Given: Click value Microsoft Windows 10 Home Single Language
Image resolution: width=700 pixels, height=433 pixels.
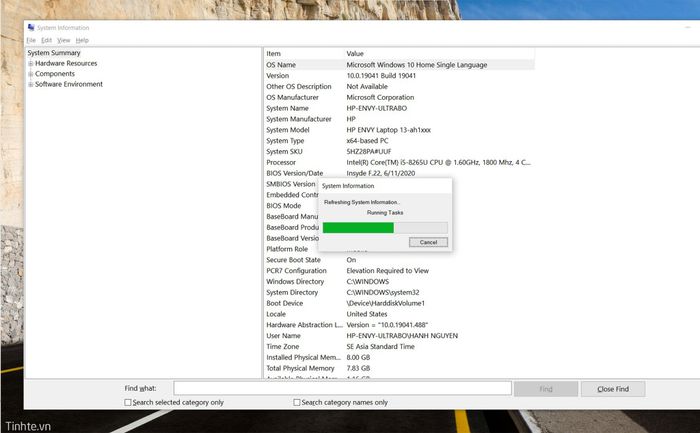Looking at the screenshot, I should click(417, 65).
